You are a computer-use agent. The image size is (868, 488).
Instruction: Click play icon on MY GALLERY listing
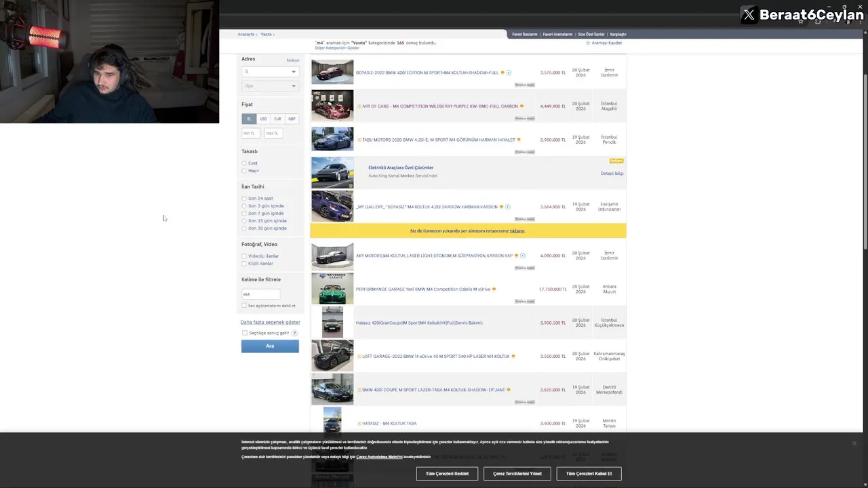[x=508, y=207]
